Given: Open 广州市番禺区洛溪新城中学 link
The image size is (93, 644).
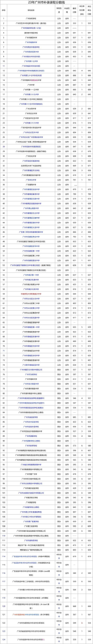Looking at the screenshot, I should (x=31, y=203).
